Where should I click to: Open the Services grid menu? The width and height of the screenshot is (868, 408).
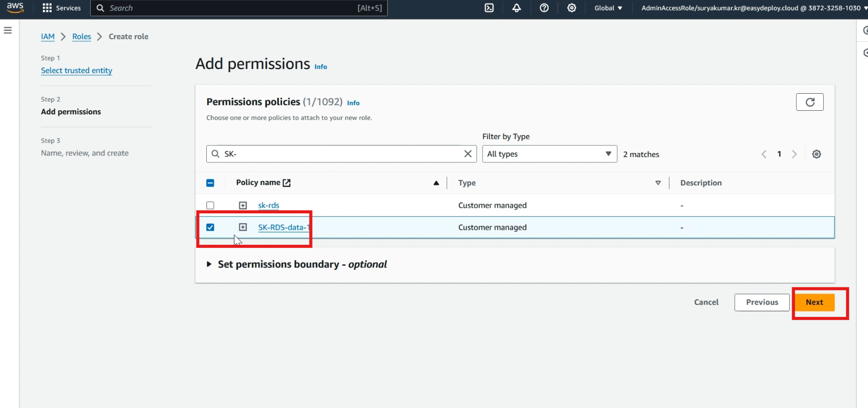click(61, 8)
